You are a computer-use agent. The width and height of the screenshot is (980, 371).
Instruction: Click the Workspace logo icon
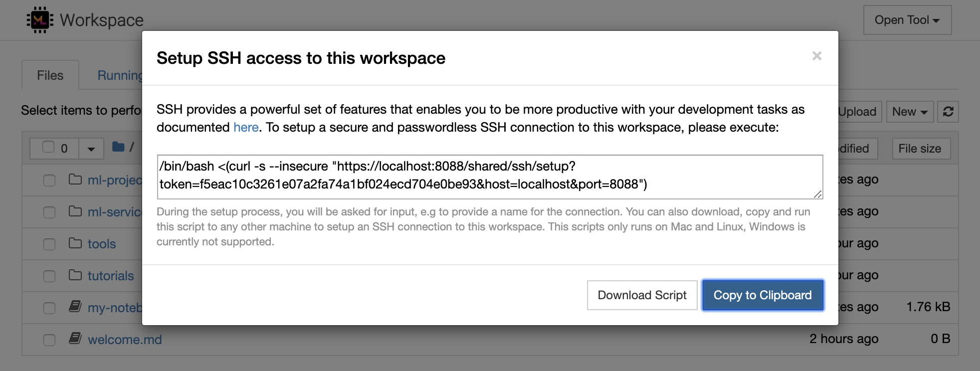[x=40, y=20]
